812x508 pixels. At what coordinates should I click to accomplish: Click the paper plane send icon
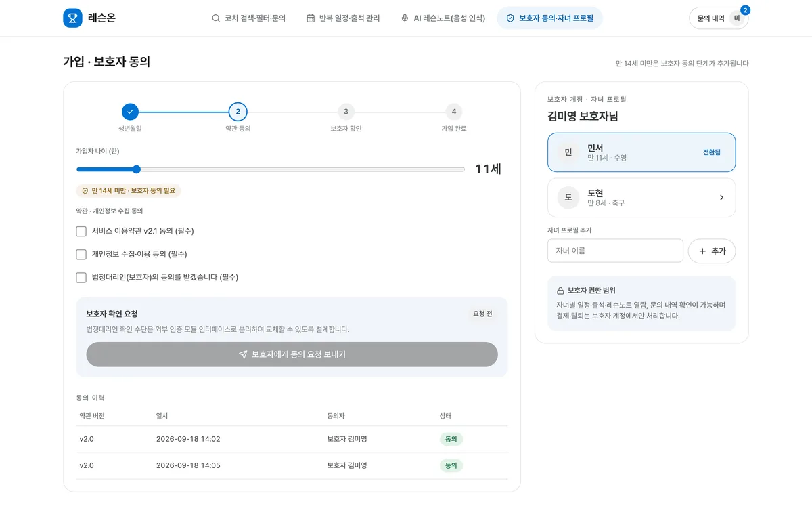point(243,354)
